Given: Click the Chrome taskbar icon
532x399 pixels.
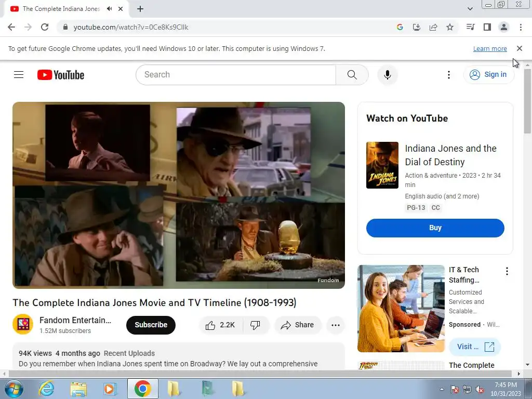Looking at the screenshot, I should click(142, 389).
